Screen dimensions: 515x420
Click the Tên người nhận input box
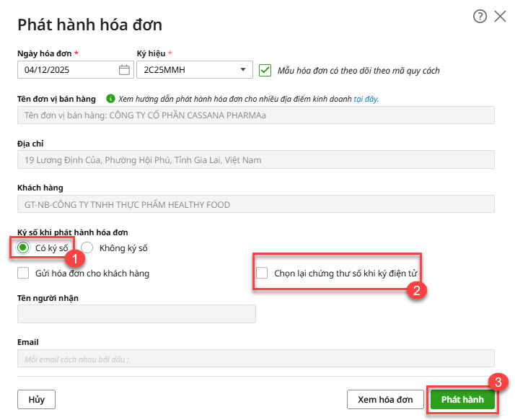coord(136,314)
